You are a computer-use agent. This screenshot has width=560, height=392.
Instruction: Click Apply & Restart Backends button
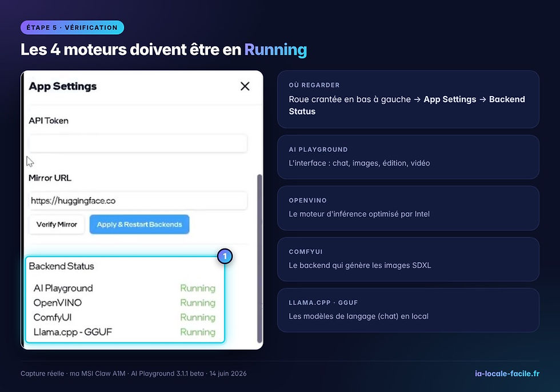(139, 224)
